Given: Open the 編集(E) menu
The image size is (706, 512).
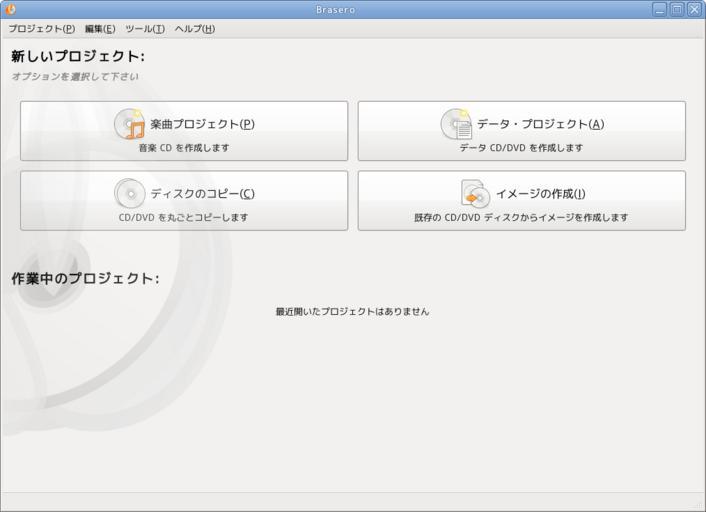Looking at the screenshot, I should (x=100, y=28).
